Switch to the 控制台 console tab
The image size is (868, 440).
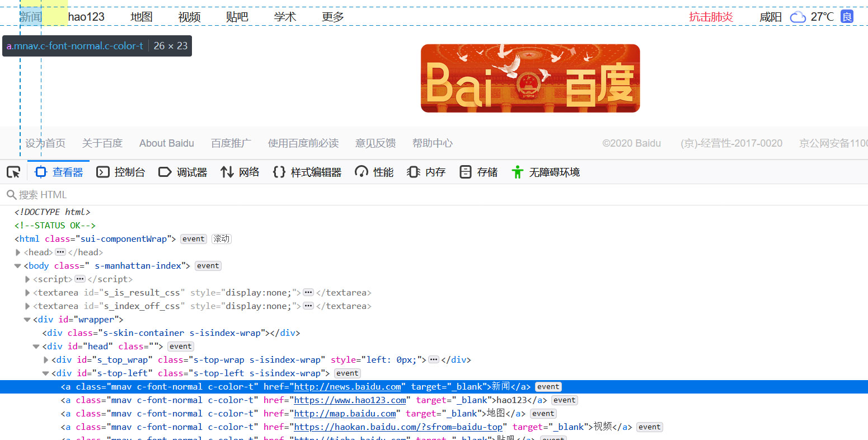121,172
